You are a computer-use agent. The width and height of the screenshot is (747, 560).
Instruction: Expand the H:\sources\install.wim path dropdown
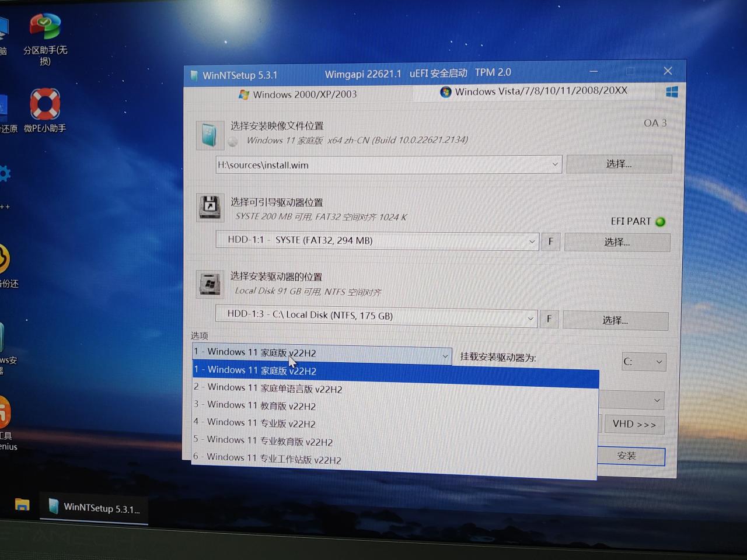[555, 164]
